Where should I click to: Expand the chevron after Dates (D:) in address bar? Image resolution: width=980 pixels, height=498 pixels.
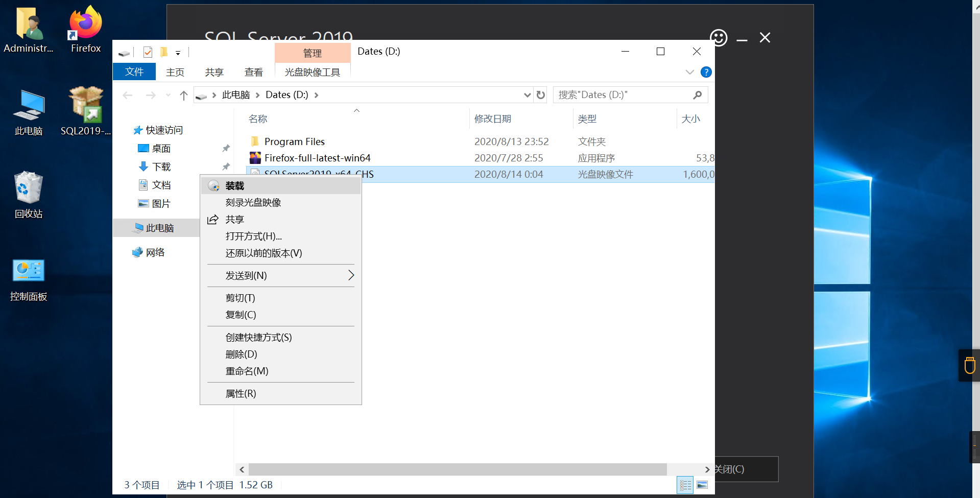[x=317, y=95]
